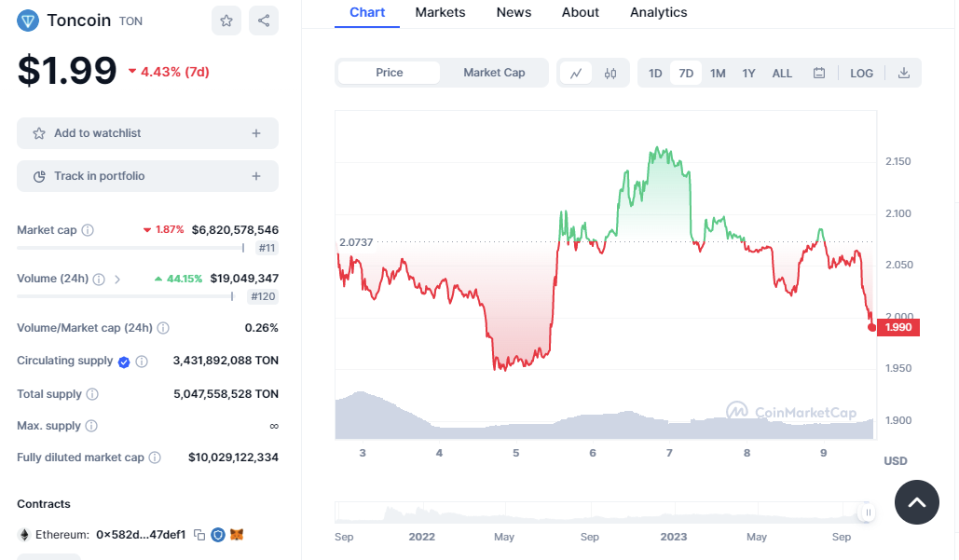The height and width of the screenshot is (560, 959).
Task: Click the 1.87% market cap change
Action: [x=170, y=230]
